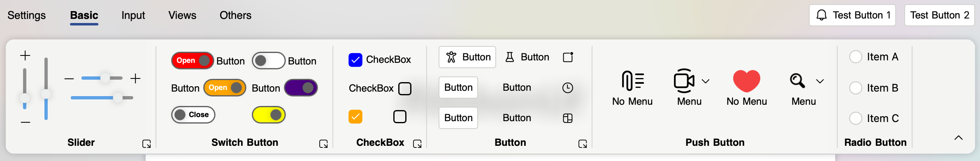The width and height of the screenshot is (980, 161).
Task: Click the square icon with dot badge
Action: [x=568, y=57]
